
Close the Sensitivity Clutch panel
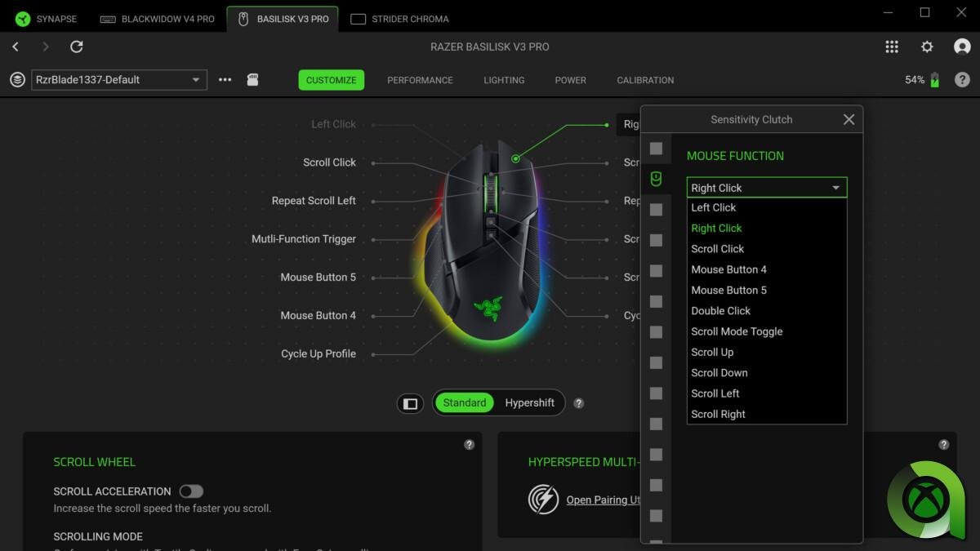(849, 120)
